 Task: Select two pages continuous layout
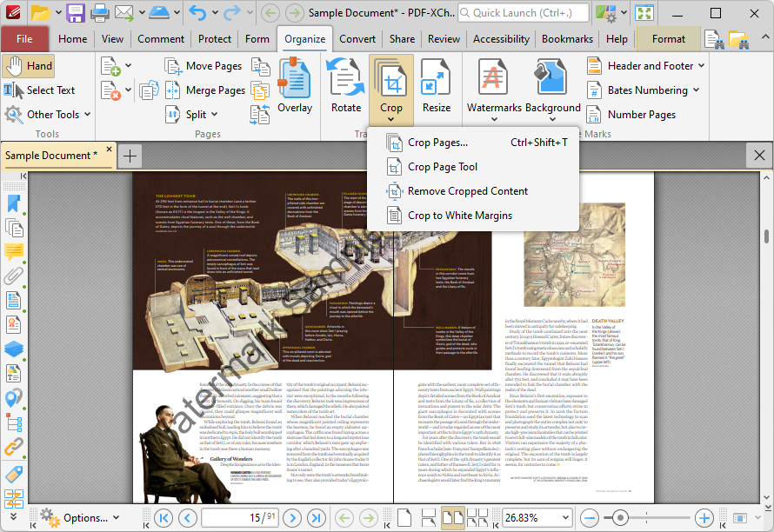click(x=477, y=518)
